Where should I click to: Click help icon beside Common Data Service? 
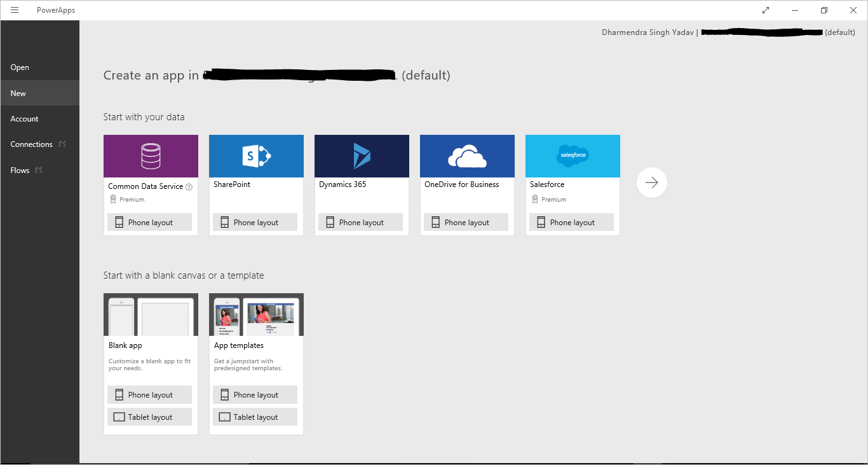(x=189, y=187)
